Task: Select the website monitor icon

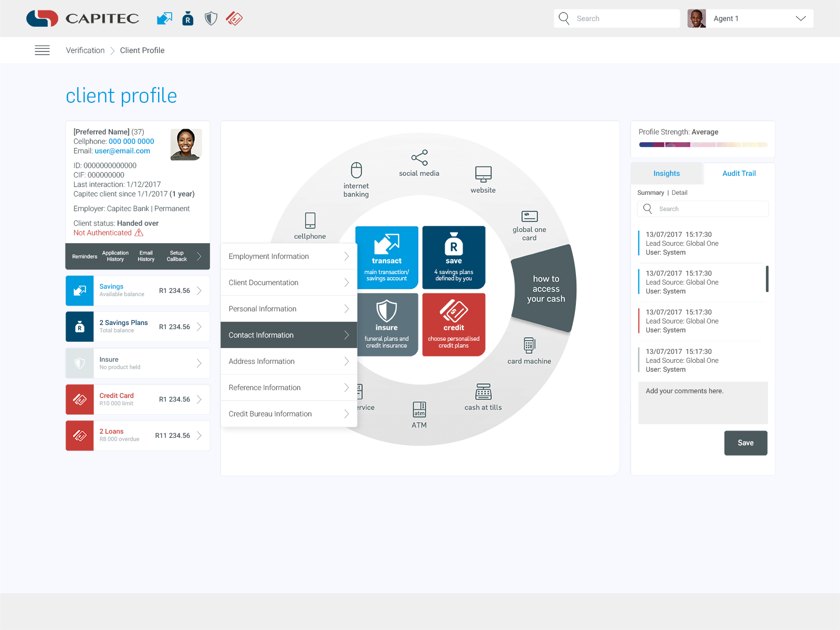Action: (483, 174)
